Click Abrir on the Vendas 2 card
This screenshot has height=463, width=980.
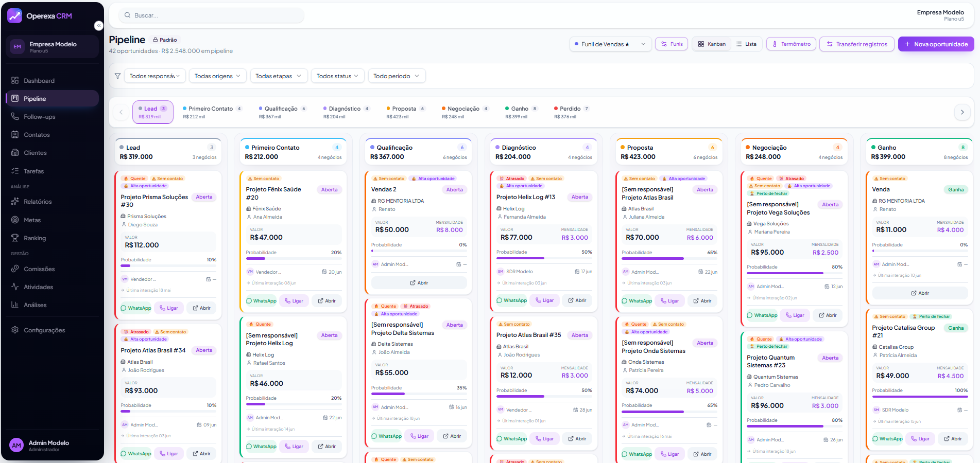(x=419, y=283)
